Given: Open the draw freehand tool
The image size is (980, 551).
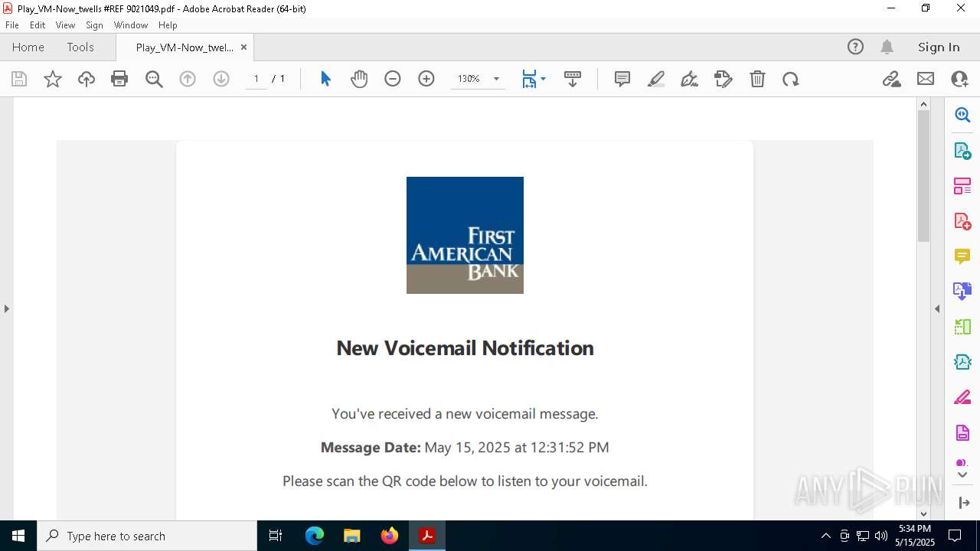Looking at the screenshot, I should click(690, 79).
